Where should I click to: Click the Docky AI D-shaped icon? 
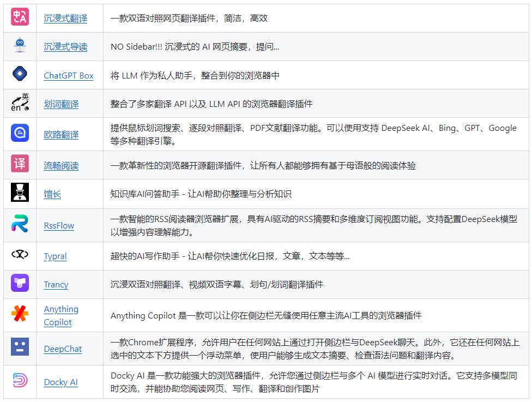pos(20,380)
